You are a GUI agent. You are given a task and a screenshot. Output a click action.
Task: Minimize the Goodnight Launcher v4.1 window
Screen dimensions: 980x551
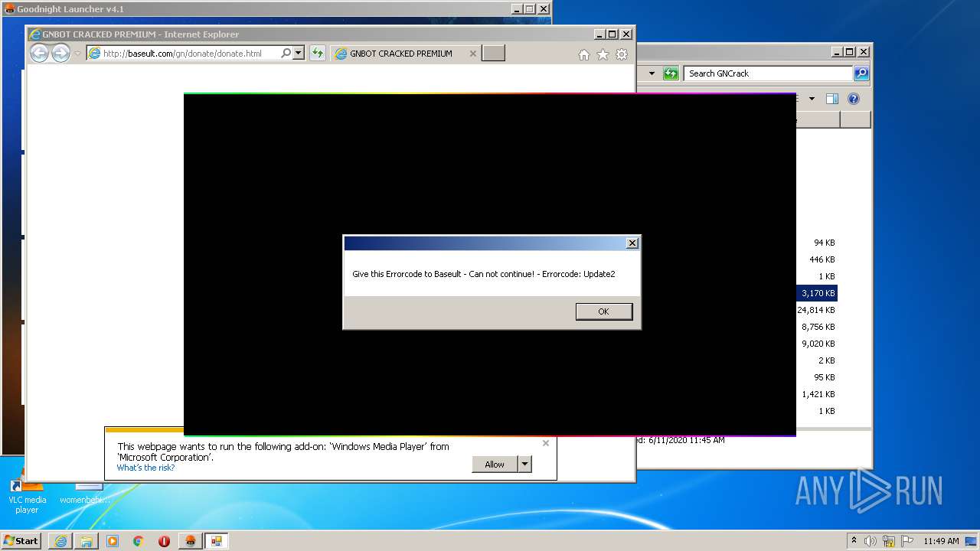515,9
